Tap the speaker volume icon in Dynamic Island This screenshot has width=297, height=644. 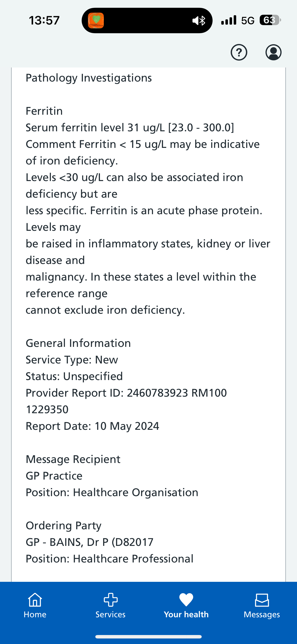(195, 20)
